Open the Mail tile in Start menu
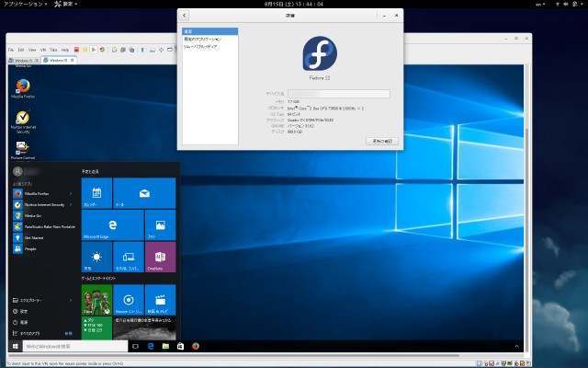This screenshot has height=368, width=588. 144,193
